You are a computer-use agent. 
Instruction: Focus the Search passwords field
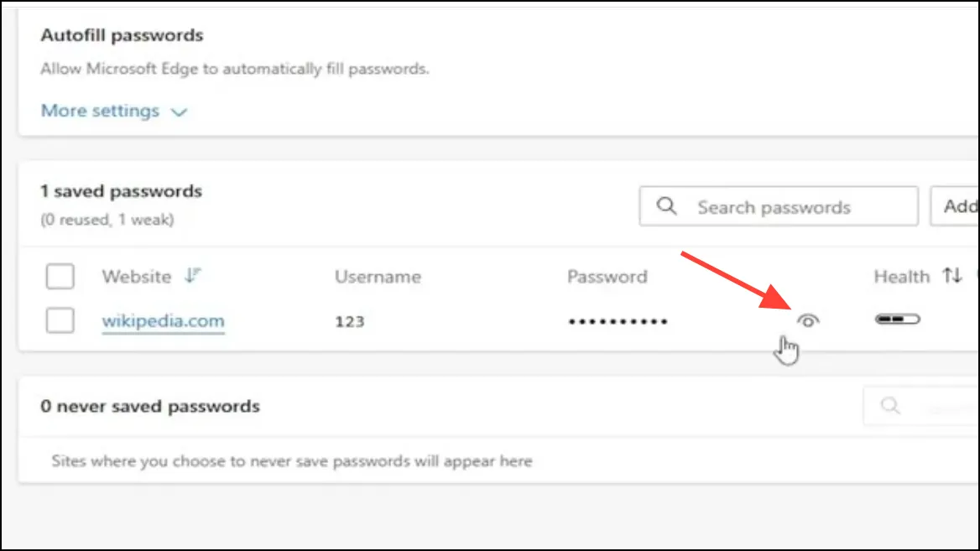779,206
